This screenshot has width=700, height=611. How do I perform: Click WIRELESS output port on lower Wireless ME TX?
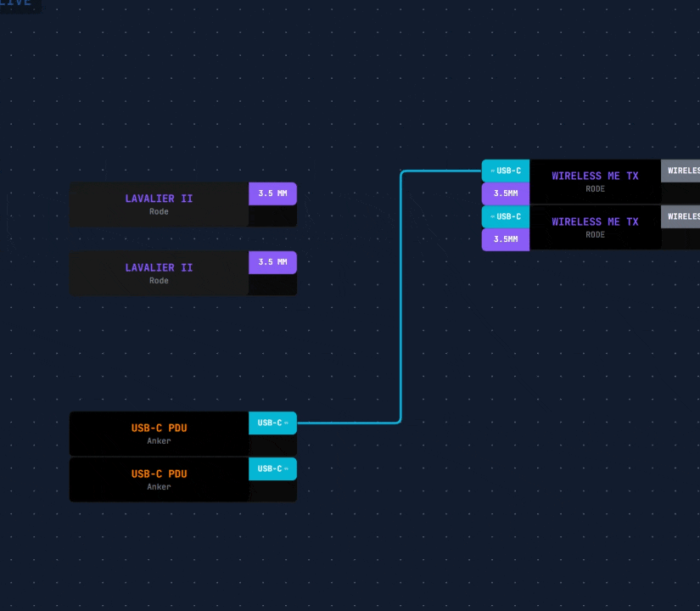(x=680, y=216)
